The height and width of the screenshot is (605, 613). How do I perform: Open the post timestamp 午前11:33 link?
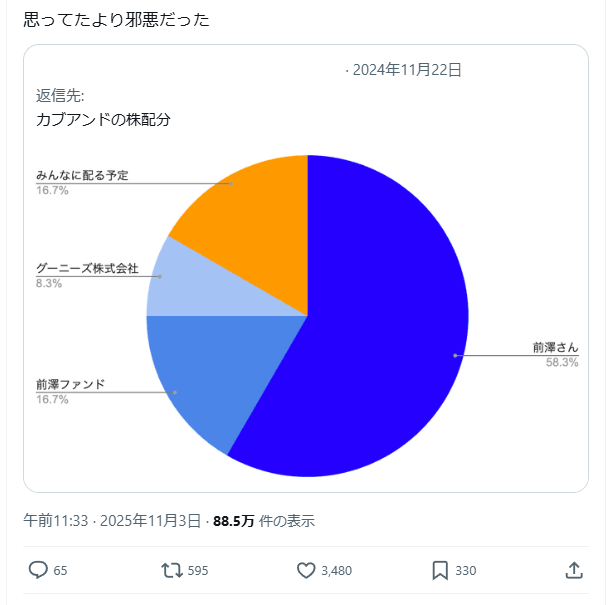pyautogui.click(x=56, y=520)
